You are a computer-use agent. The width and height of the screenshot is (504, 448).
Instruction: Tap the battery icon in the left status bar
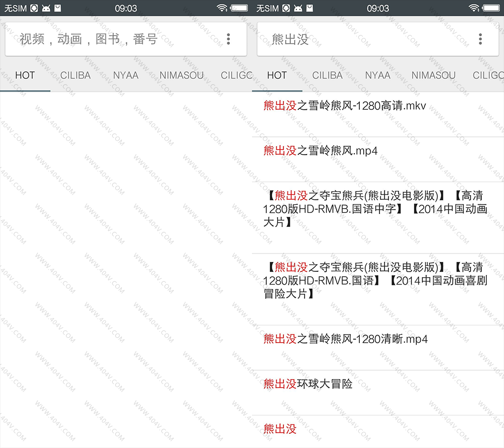coord(239,8)
